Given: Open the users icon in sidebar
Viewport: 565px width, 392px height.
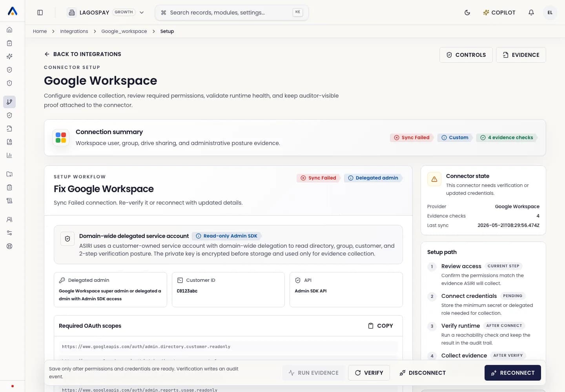Looking at the screenshot, I should [9, 220].
